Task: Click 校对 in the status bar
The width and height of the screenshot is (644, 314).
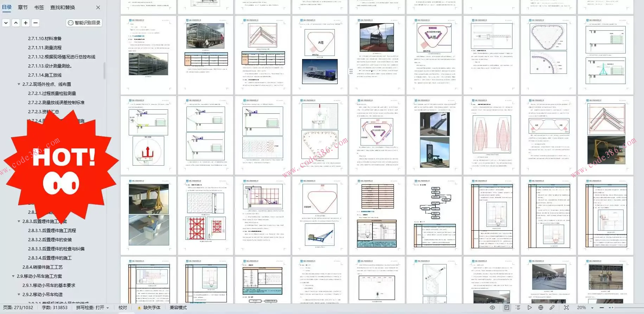Action: pyautogui.click(x=123, y=308)
